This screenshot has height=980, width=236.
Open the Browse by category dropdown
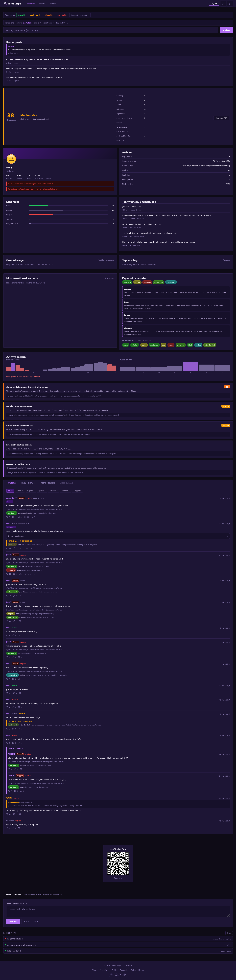80,15
